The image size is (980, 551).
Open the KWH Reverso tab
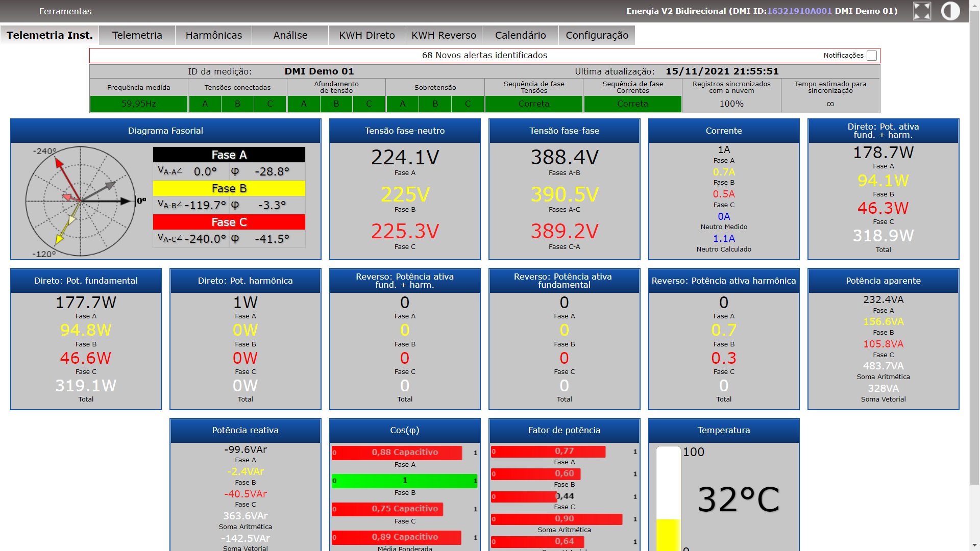[x=444, y=35]
